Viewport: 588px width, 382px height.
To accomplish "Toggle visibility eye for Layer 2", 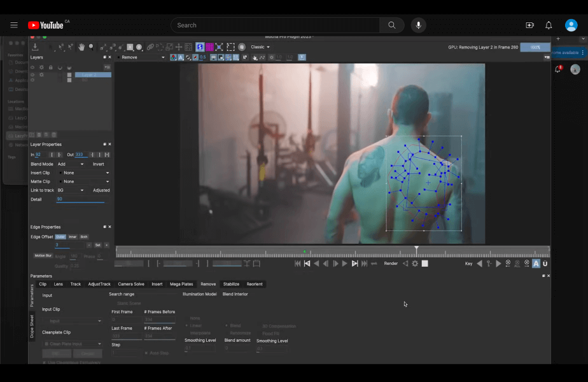I will point(32,74).
